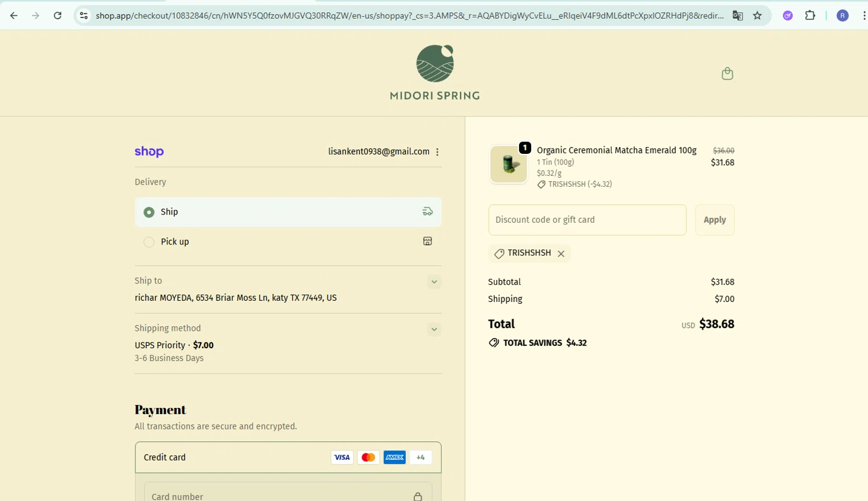The image size is (868, 501).
Task: Click the Midori Spring logo
Action: pos(435,72)
